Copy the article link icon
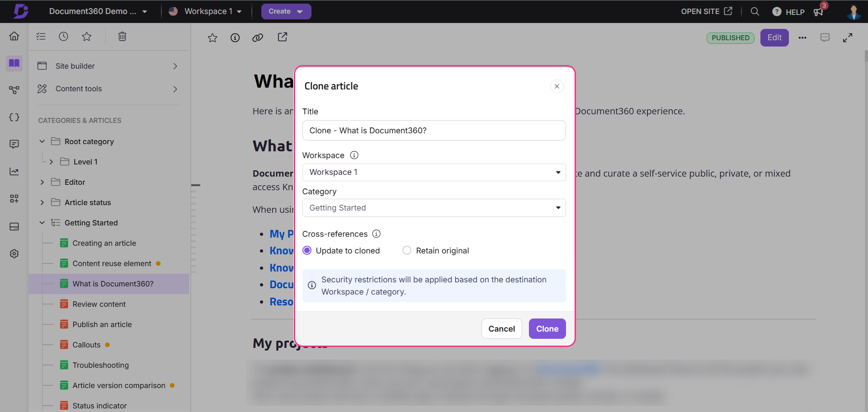This screenshot has height=412, width=868. (258, 38)
